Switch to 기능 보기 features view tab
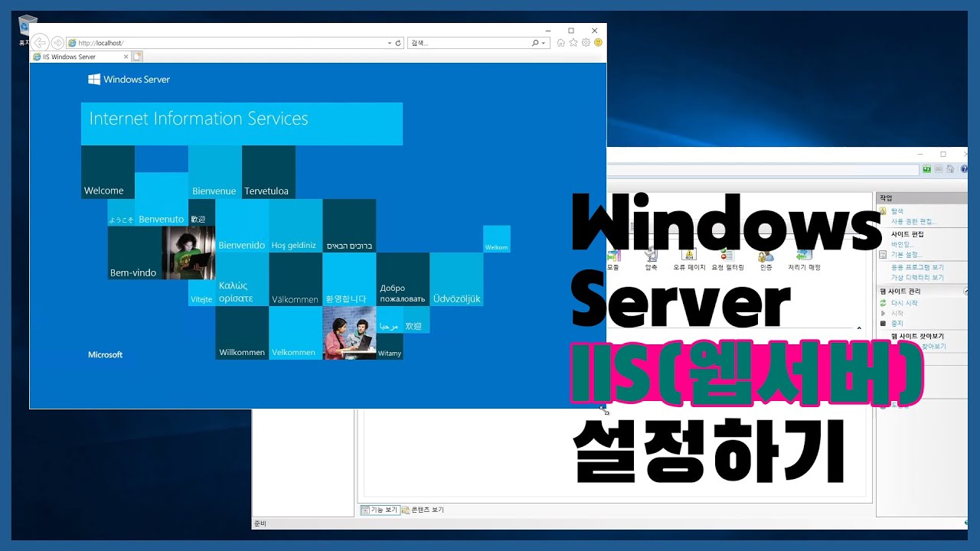Image resolution: width=980 pixels, height=551 pixels. pos(381,510)
